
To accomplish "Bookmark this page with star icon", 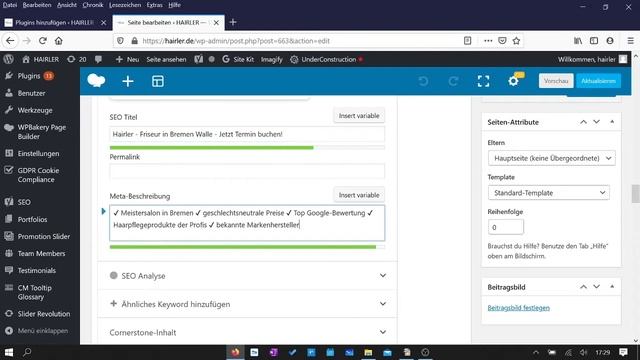I will (x=516, y=41).
